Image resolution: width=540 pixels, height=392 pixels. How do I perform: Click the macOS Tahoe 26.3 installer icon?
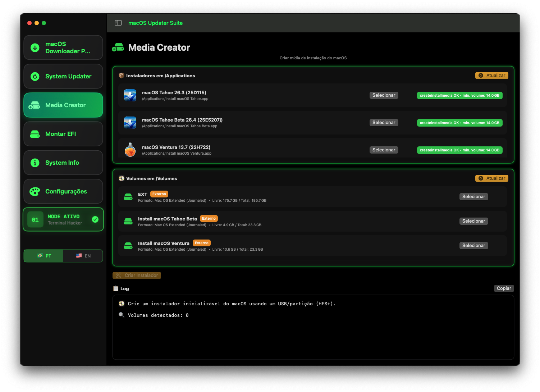click(130, 95)
